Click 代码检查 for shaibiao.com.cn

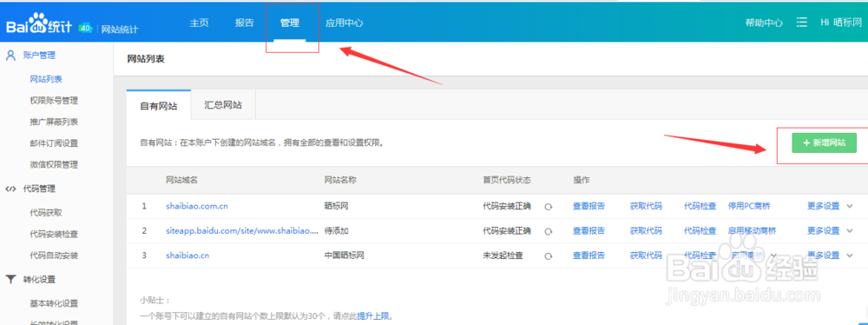(700, 206)
